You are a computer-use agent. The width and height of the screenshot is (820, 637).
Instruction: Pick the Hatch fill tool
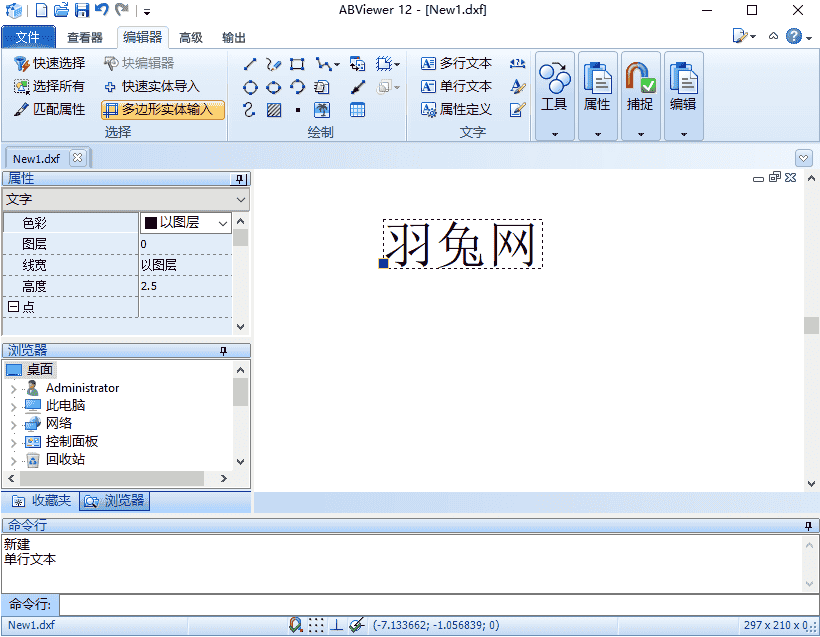pos(273,108)
